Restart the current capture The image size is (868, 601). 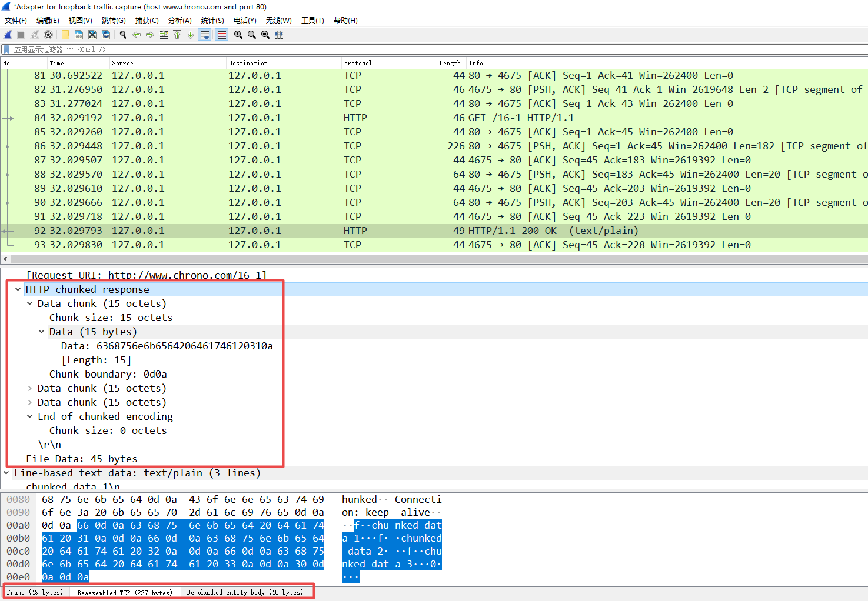click(x=35, y=35)
